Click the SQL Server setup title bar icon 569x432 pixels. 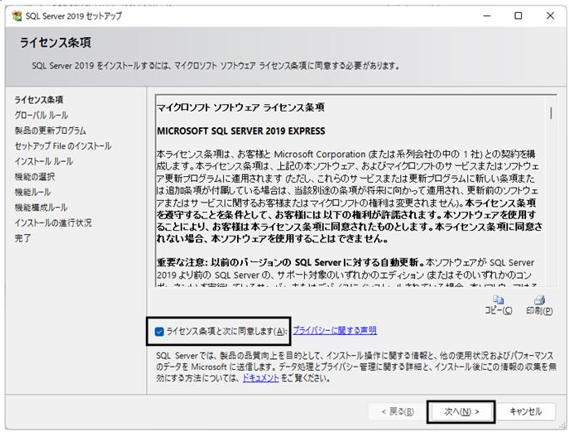pyautogui.click(x=17, y=16)
